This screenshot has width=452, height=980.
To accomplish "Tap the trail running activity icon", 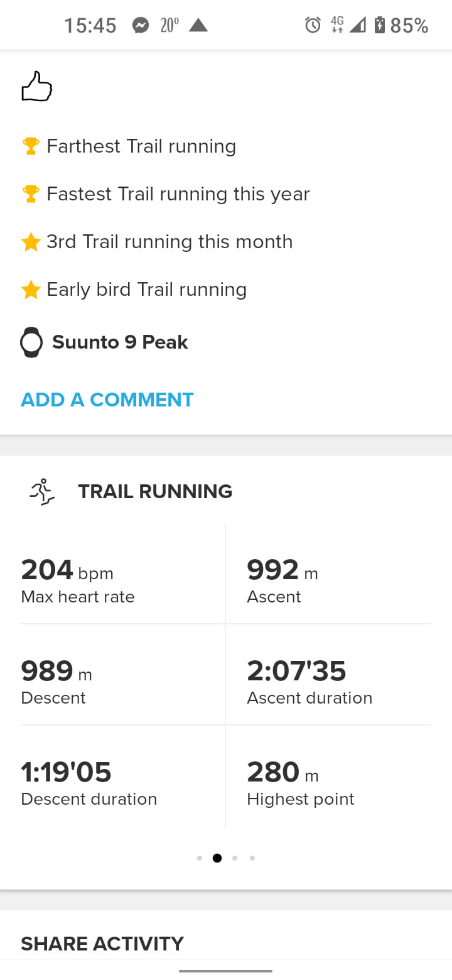I will pyautogui.click(x=42, y=491).
